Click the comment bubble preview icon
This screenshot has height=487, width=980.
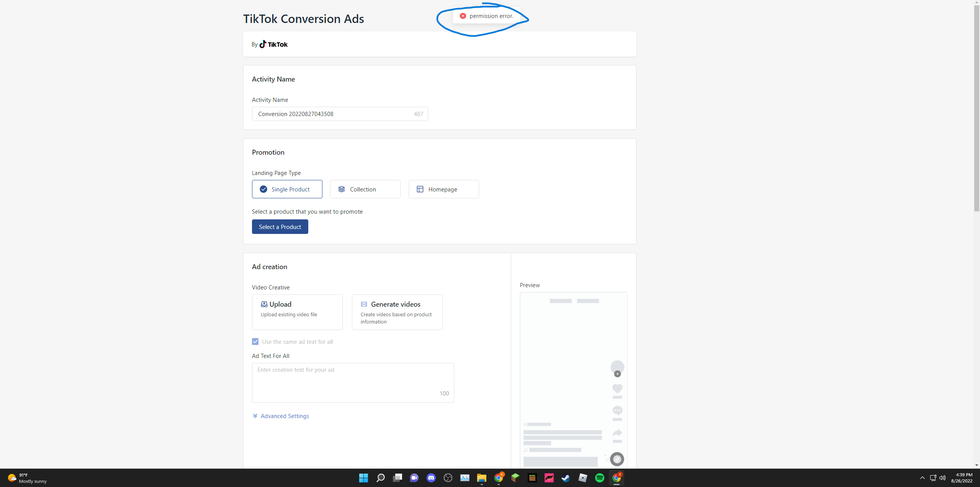617,410
